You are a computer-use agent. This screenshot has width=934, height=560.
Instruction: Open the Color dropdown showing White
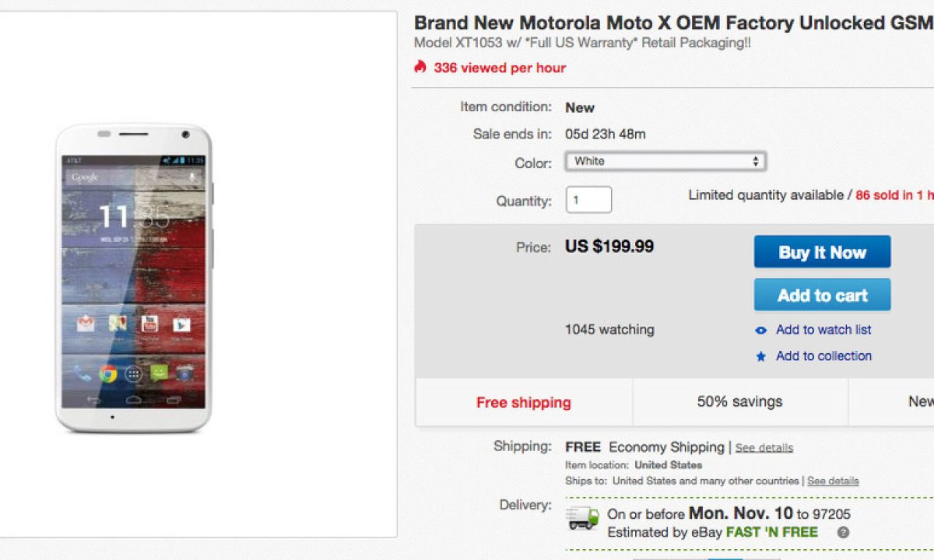[x=665, y=161]
